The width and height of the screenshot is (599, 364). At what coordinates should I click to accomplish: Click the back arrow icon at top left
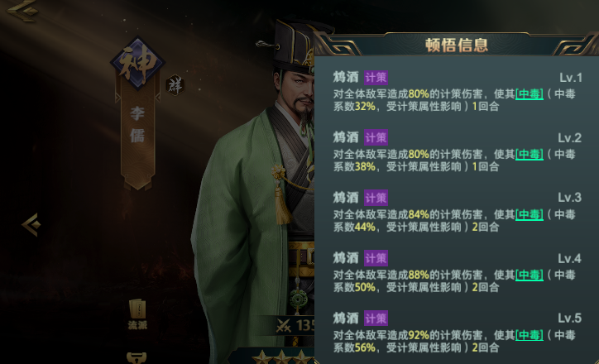(x=23, y=9)
